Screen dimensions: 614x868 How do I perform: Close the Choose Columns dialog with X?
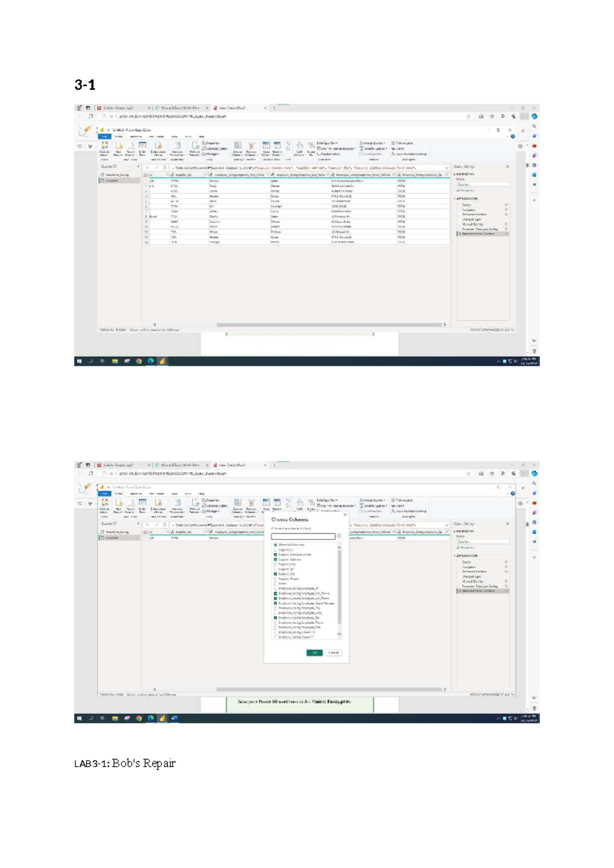point(345,515)
